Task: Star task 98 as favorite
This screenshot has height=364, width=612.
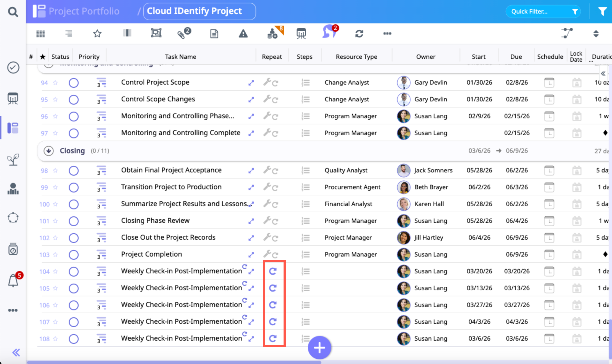Action: 55,171
